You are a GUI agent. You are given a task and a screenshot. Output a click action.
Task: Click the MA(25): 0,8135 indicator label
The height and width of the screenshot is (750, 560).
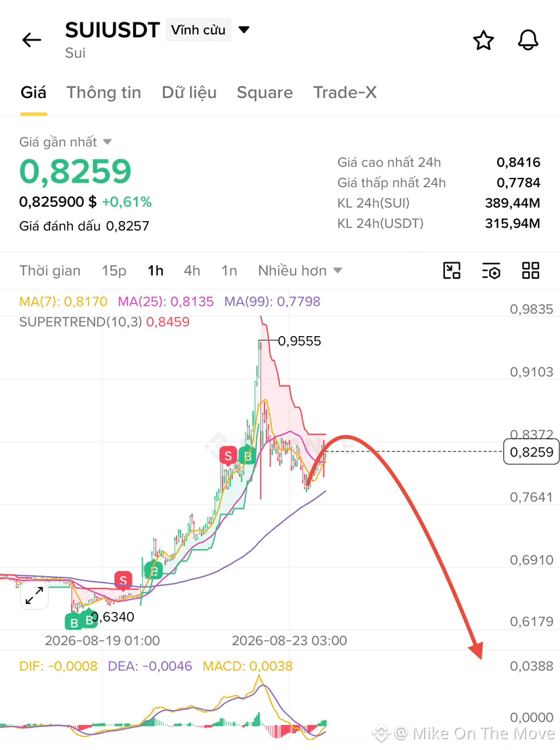coord(166,302)
